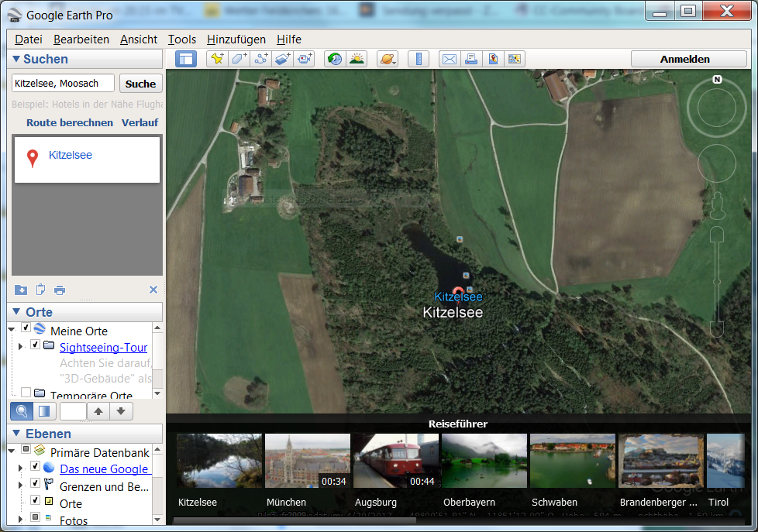Print search results icon

[x=60, y=290]
